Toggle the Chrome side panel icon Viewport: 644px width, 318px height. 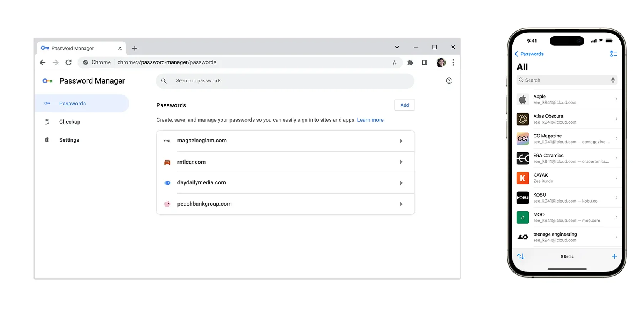tap(425, 62)
